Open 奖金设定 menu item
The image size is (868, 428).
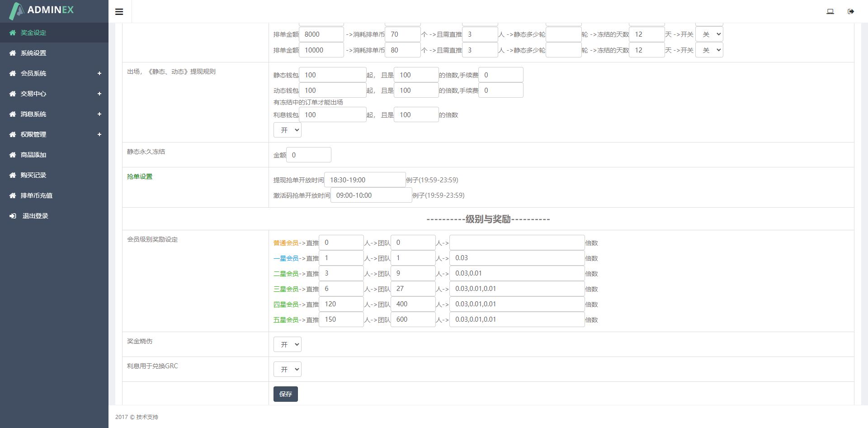coord(54,33)
